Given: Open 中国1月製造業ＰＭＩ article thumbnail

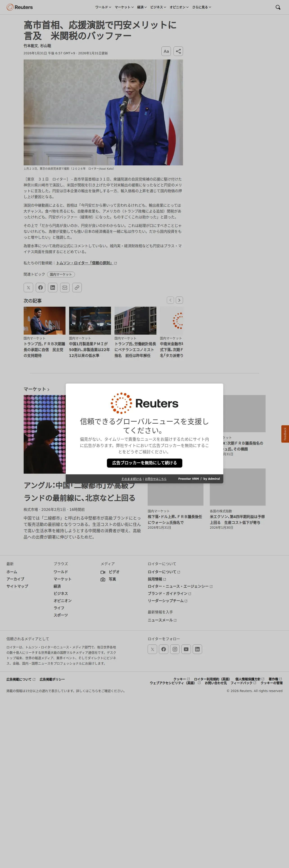Looking at the screenshot, I should [90, 320].
